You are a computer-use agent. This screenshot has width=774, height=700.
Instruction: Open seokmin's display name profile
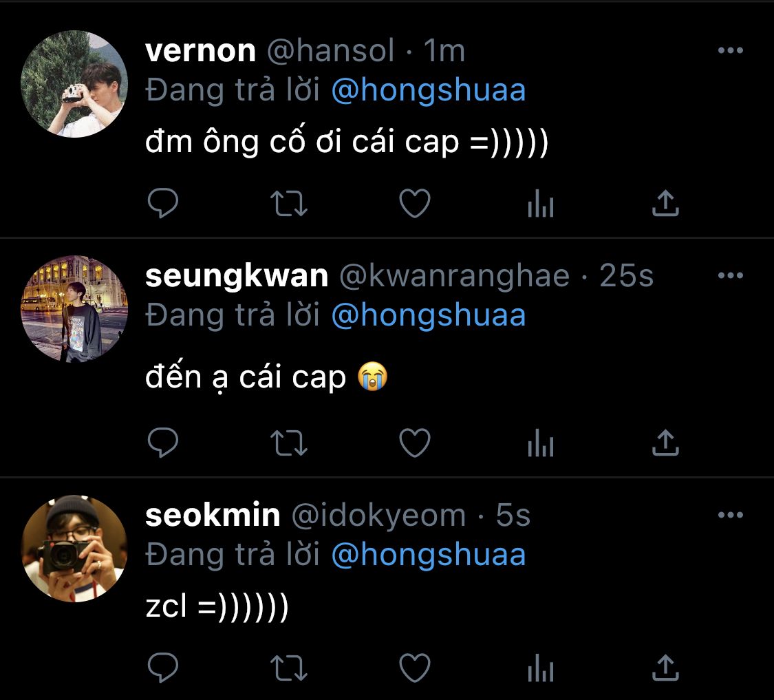coord(213,515)
